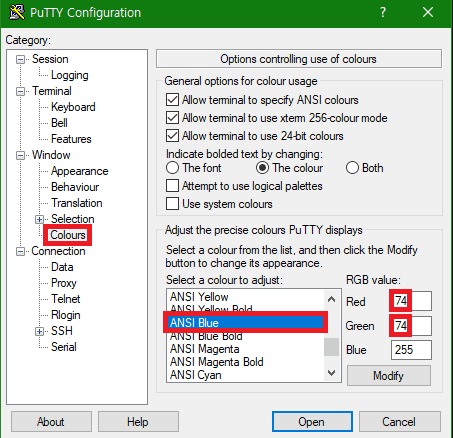Click the colour list scrollbar thumb
453x438 pixels.
point(331,347)
